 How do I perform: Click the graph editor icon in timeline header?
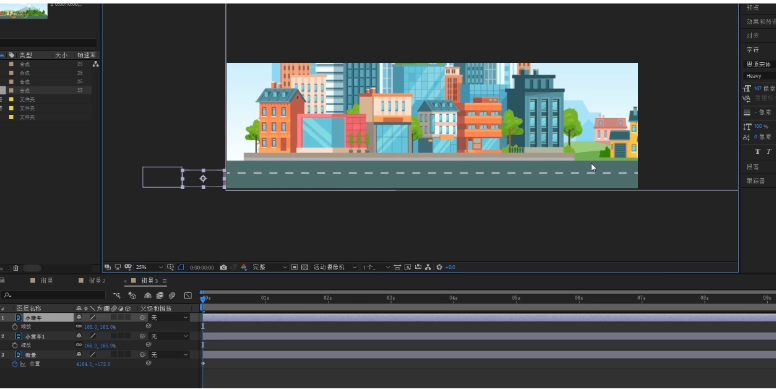pyautogui.click(x=188, y=295)
